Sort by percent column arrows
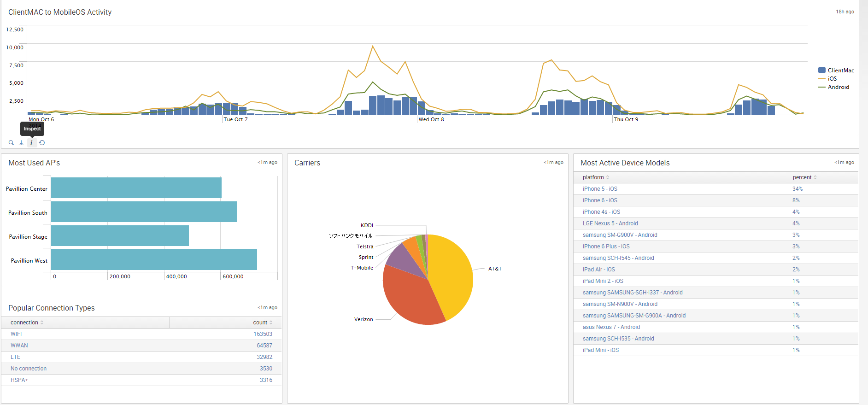Screen dimensions: 868x405 tap(815, 177)
